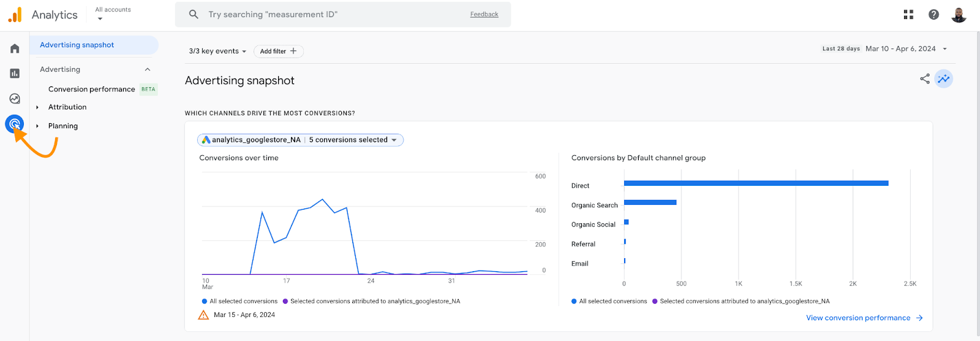Open the date range Last 28 days picker
980x341 pixels.
(x=885, y=49)
